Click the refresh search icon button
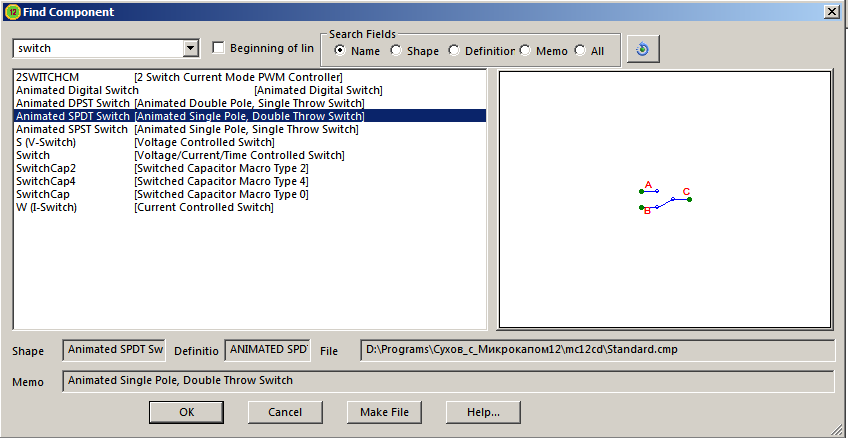 pyautogui.click(x=643, y=50)
